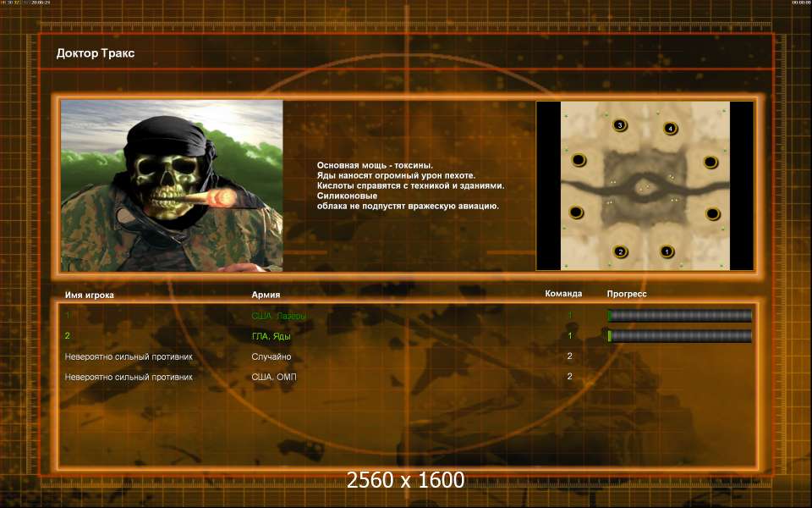Select the unnumbered lower-right start slot on minimap
The height and width of the screenshot is (508, 812).
(713, 213)
